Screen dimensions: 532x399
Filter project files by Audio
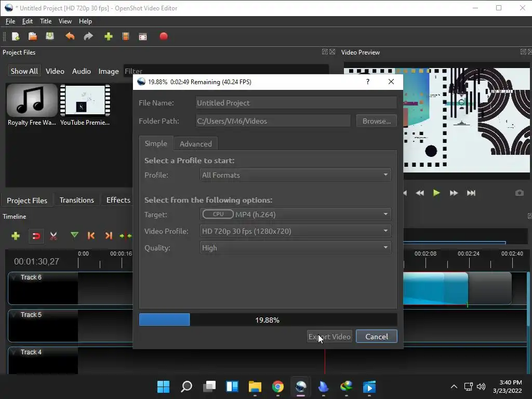(82, 71)
